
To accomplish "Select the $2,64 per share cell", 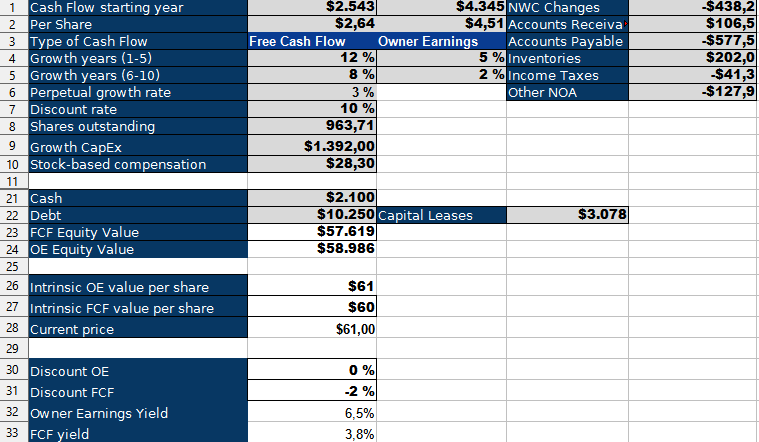I will pyautogui.click(x=312, y=24).
